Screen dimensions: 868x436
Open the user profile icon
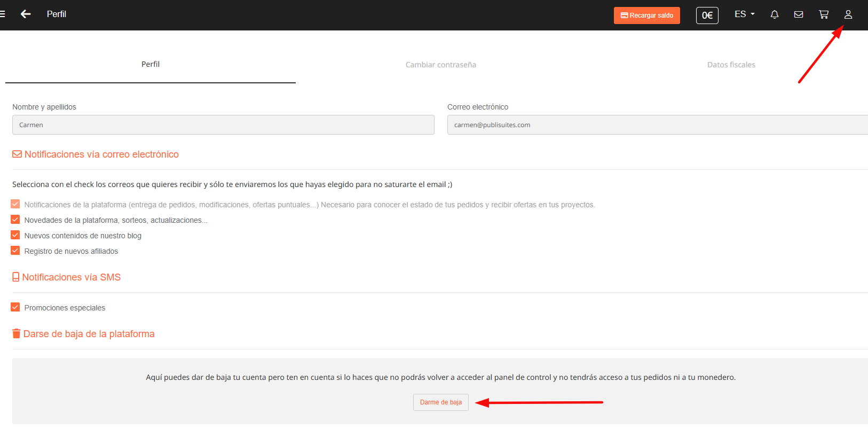coord(848,15)
